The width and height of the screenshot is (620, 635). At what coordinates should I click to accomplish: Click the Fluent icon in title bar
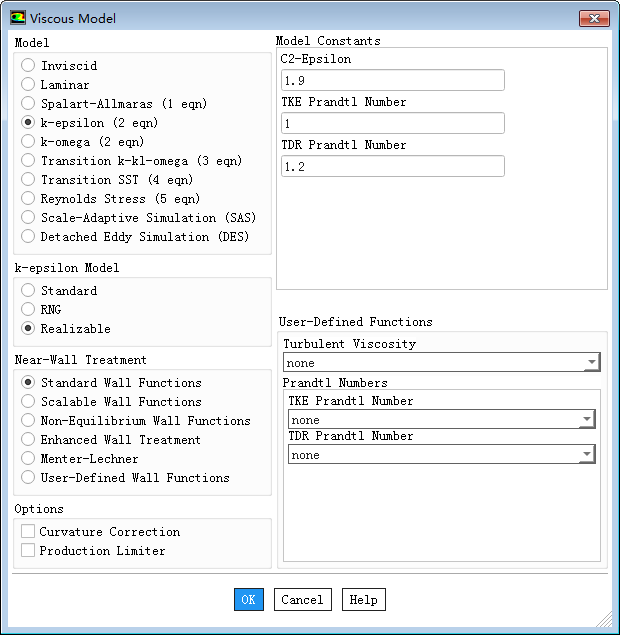(18, 18)
